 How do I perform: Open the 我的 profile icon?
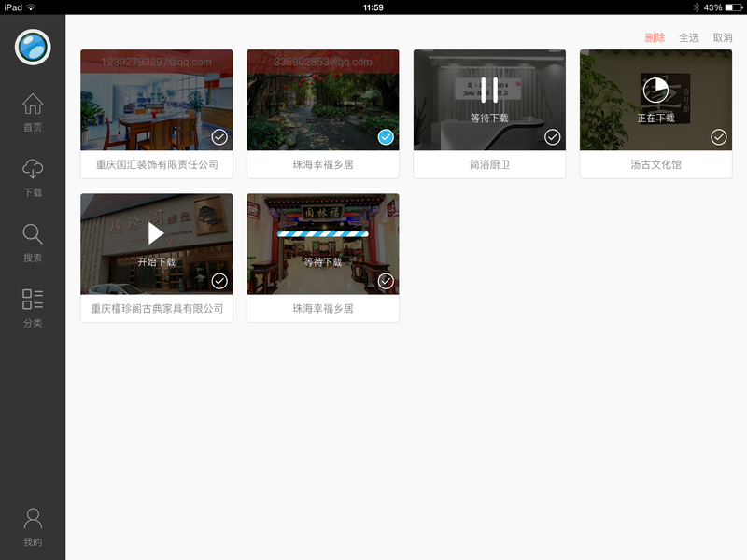(x=33, y=518)
